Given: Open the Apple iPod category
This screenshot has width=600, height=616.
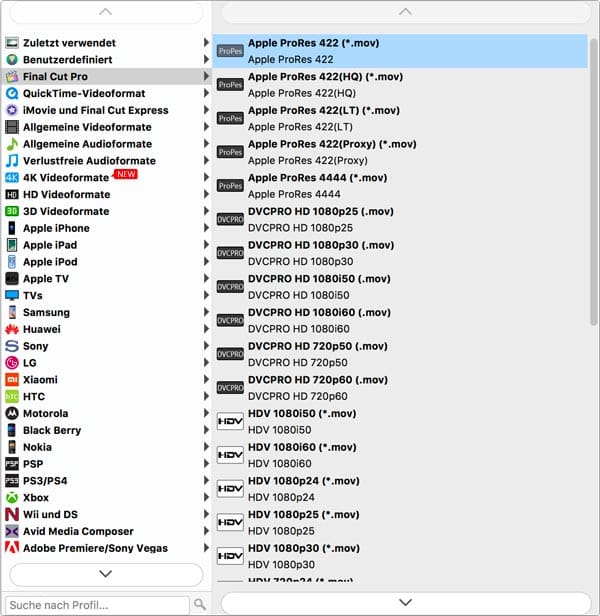Looking at the screenshot, I should pyautogui.click(x=106, y=262).
